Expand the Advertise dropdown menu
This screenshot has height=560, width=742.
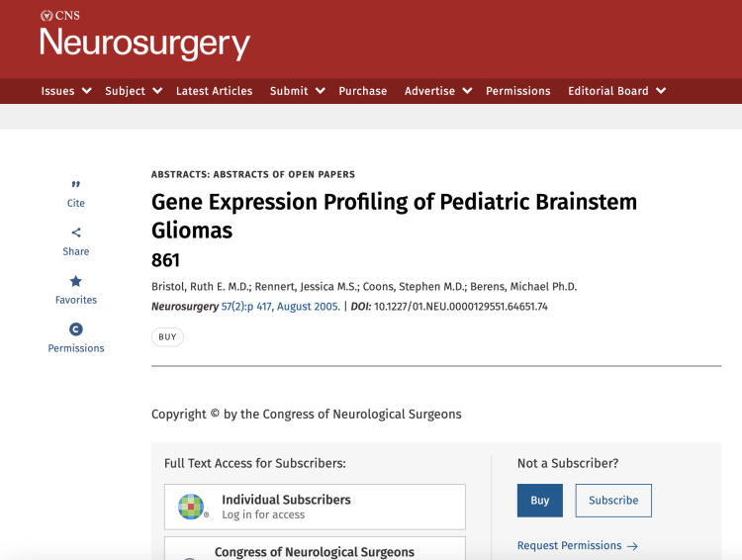(438, 91)
